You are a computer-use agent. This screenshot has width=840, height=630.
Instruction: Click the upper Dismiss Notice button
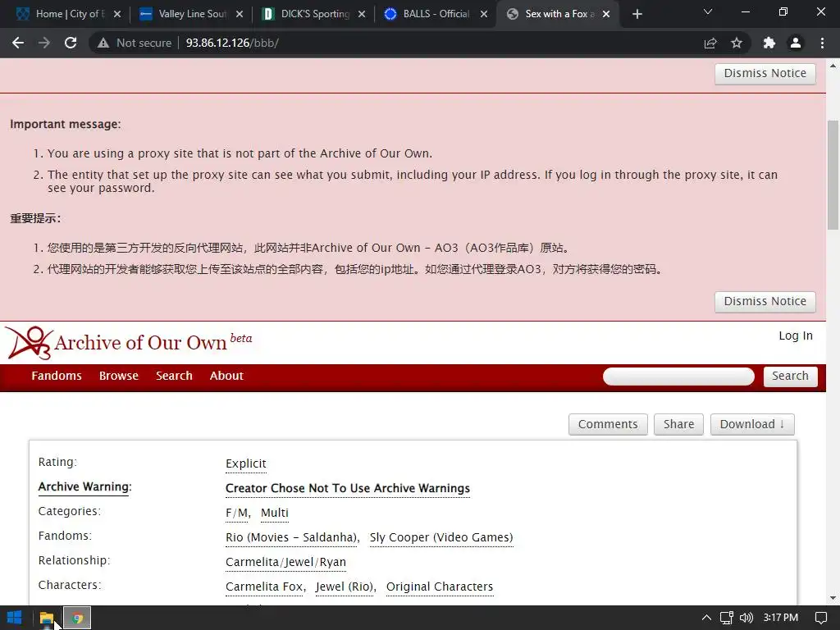[765, 73]
